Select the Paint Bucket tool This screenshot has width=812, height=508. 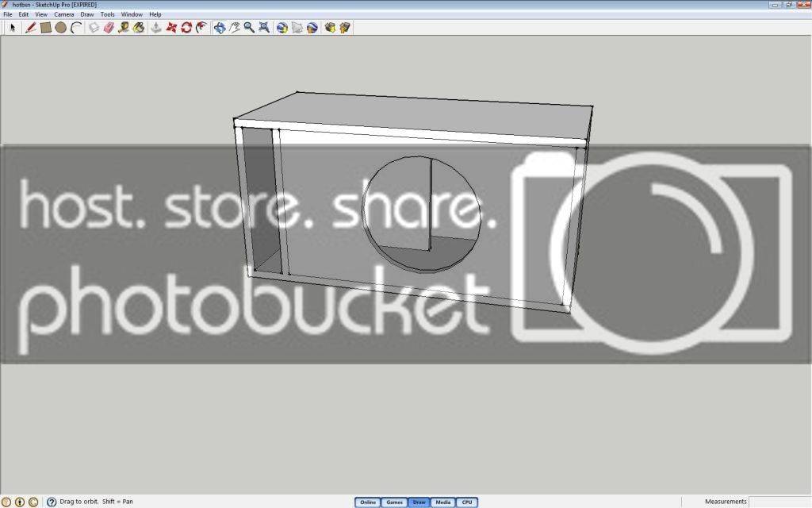point(138,28)
